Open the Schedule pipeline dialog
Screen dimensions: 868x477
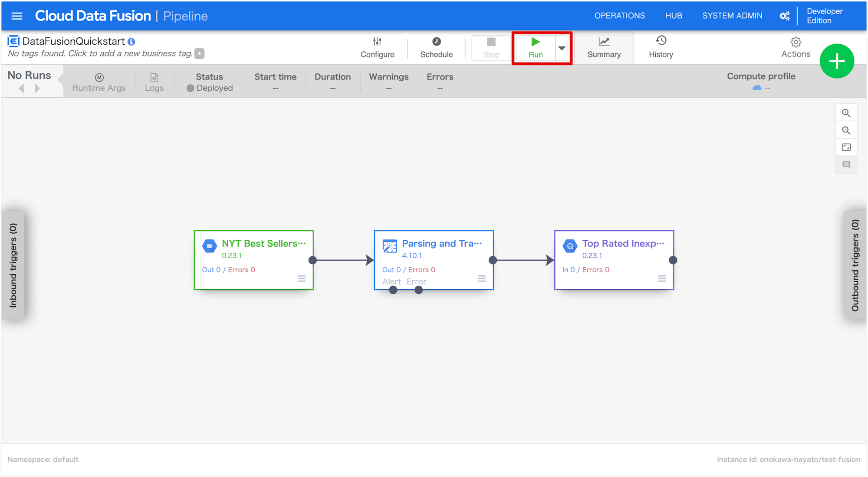(436, 48)
